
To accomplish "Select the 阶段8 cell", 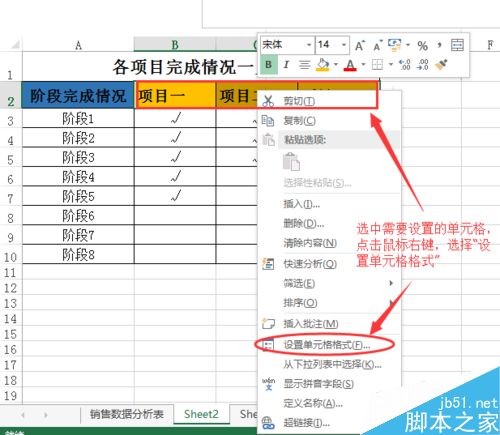I will coord(78,255).
